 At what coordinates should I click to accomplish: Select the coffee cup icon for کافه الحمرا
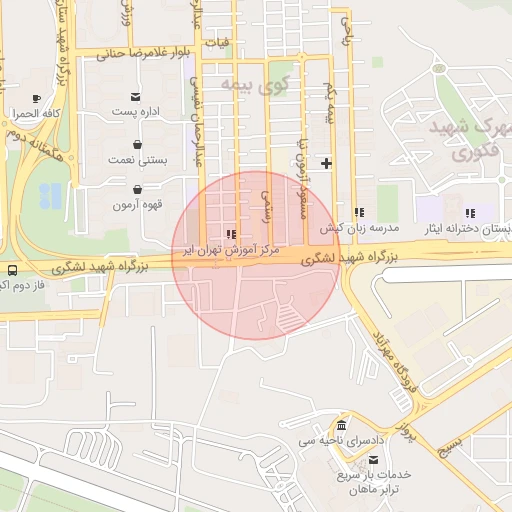tap(37, 99)
